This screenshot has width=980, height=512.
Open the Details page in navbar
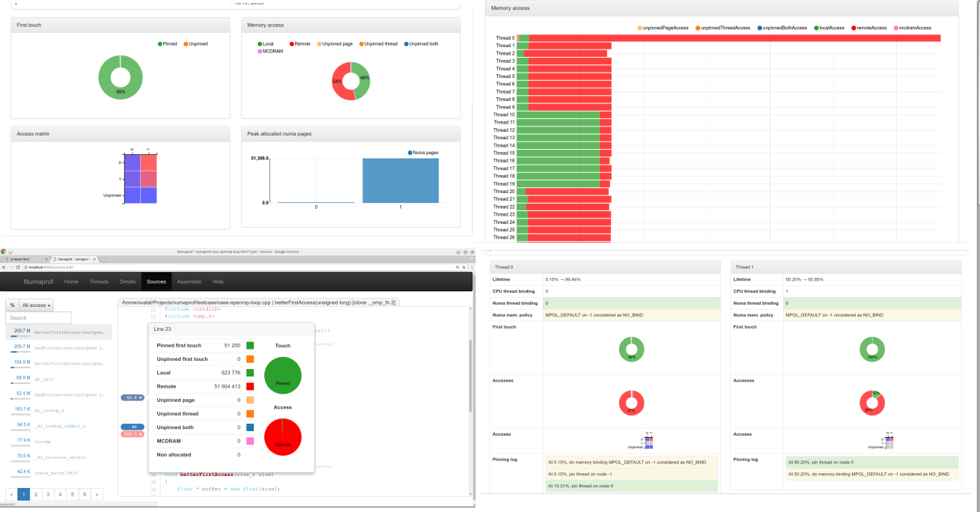[x=127, y=281]
